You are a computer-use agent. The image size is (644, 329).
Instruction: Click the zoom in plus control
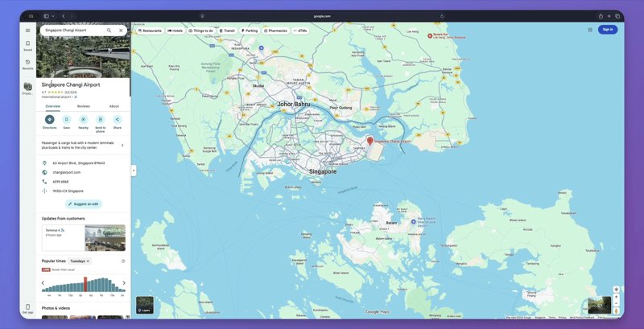[x=617, y=296]
